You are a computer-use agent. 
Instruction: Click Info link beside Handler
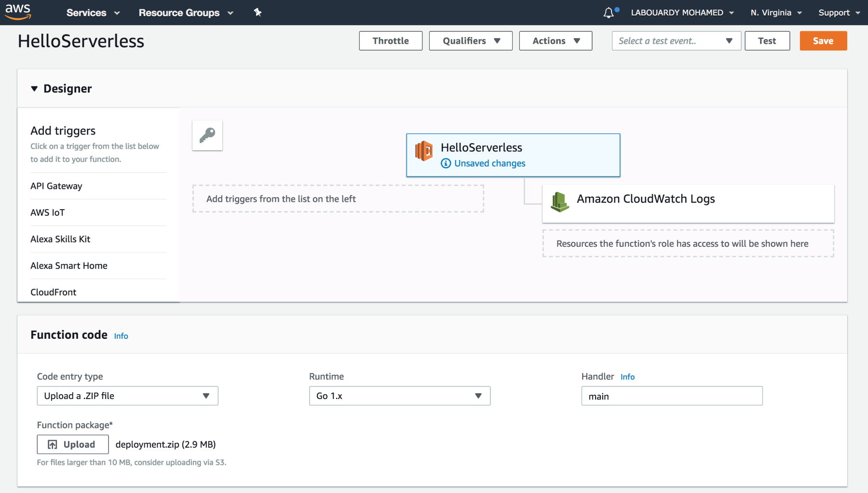click(627, 377)
